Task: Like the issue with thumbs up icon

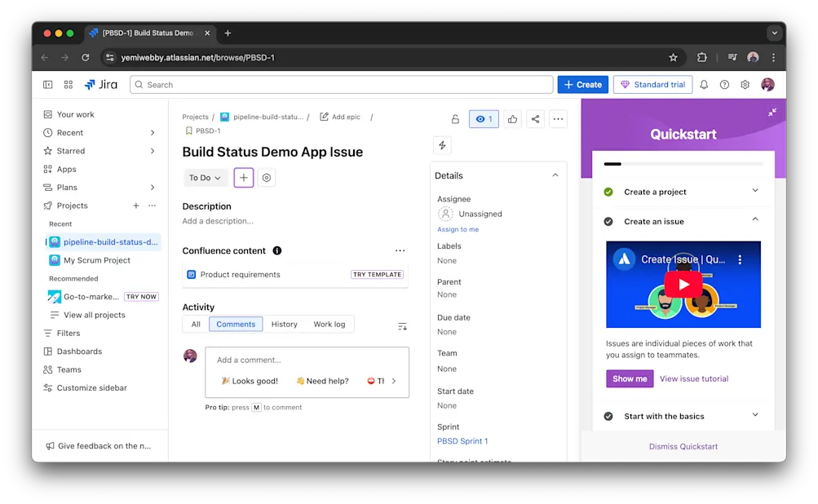Action: tap(512, 118)
